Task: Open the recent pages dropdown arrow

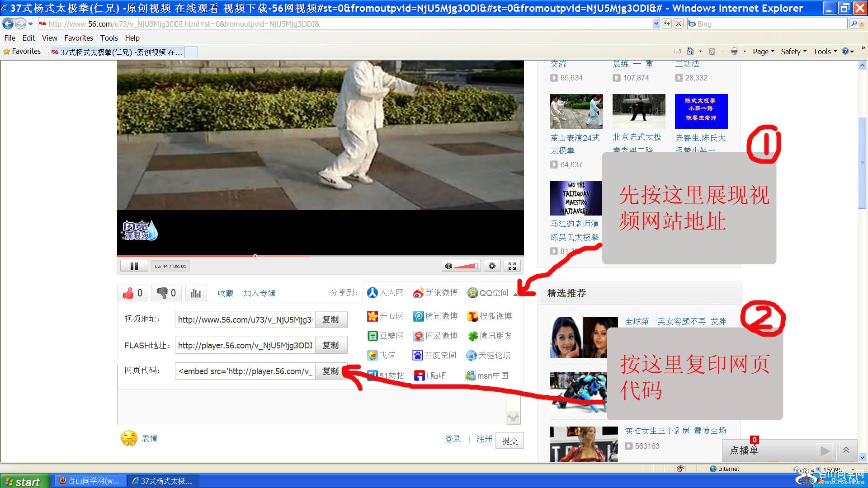Action: [30, 24]
